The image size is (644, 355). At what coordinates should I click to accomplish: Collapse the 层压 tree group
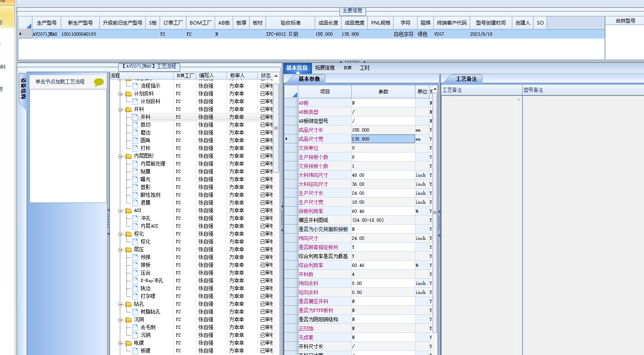[121, 250]
